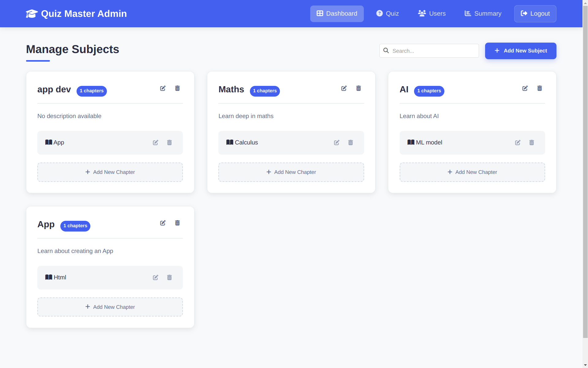
Task: Select the Calculus chapter name
Action: point(246,143)
